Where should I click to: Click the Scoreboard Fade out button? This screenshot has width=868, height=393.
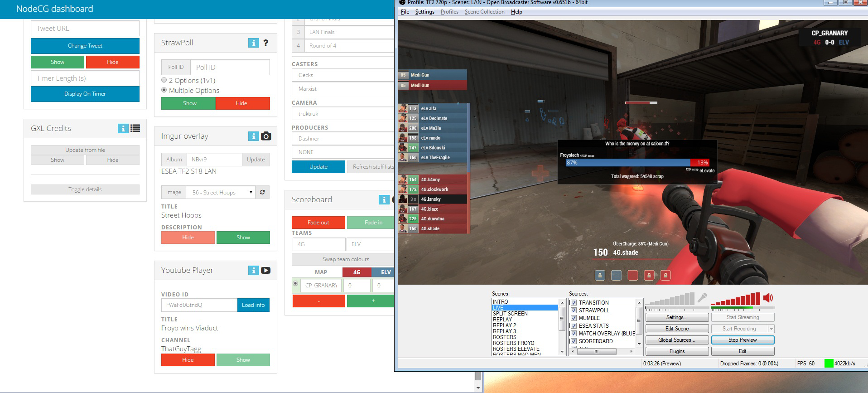(x=318, y=223)
